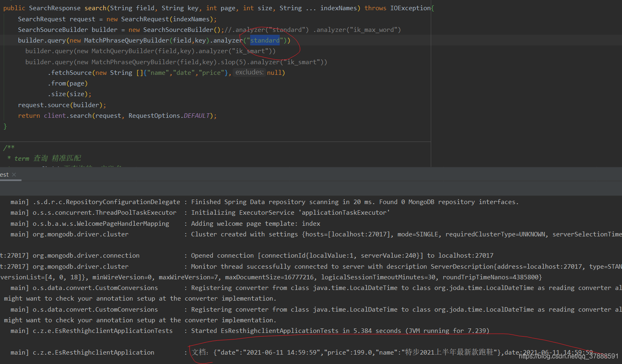Click the 'excludes:' parameter hint
The width and height of the screenshot is (622, 364).
pos(249,72)
